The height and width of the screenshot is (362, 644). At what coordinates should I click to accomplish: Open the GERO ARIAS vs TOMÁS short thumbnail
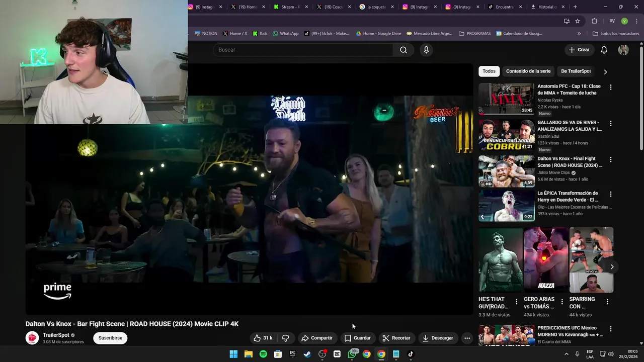(x=546, y=259)
